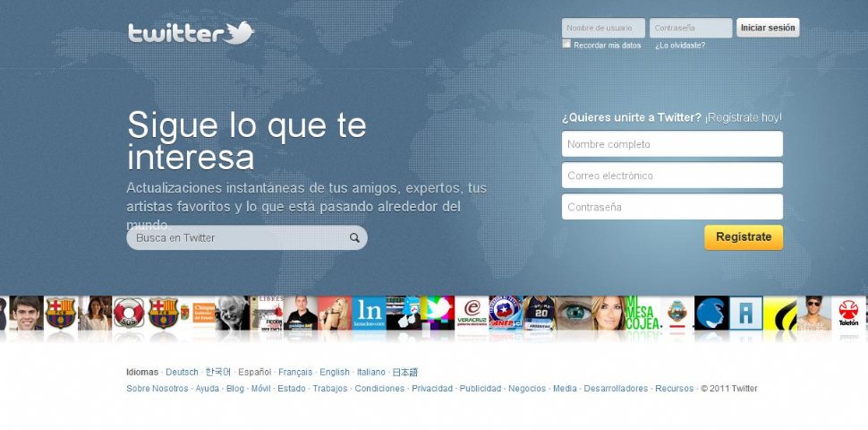The height and width of the screenshot is (430, 868).
Task: Open the '¿Lo olvidaste?' password link
Action: 679,45
